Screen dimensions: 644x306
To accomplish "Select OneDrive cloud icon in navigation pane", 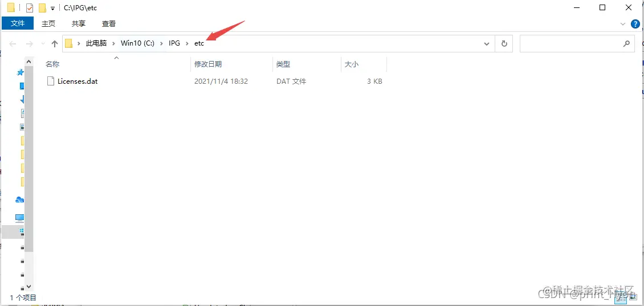I will tap(20, 200).
